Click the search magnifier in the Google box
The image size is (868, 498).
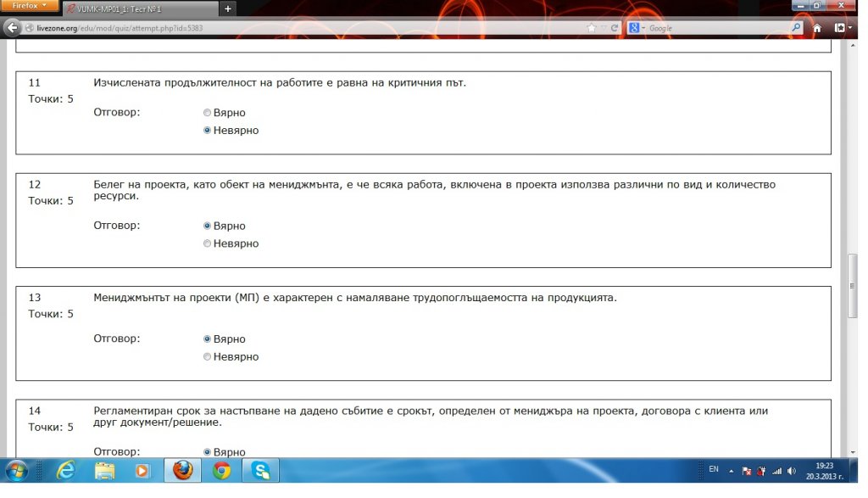(796, 27)
